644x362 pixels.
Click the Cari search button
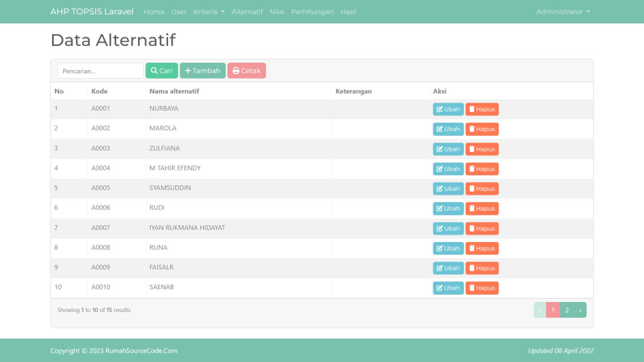(161, 71)
